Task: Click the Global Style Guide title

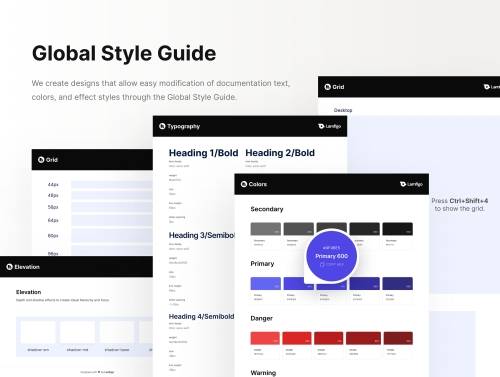Action: pyautogui.click(x=124, y=53)
